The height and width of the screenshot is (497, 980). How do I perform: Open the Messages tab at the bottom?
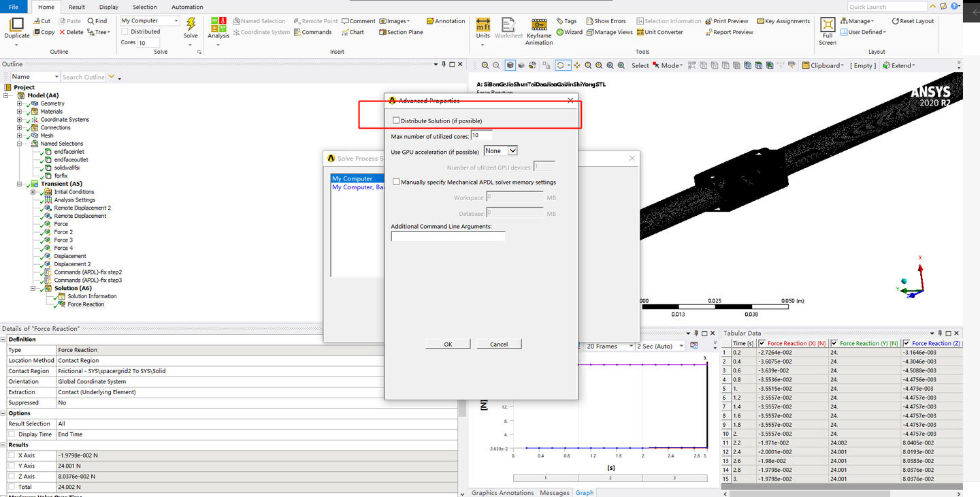[555, 492]
